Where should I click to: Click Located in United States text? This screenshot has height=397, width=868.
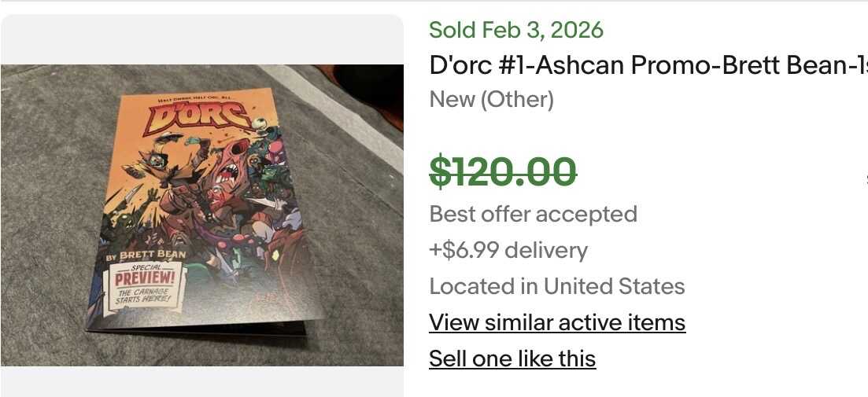556,286
